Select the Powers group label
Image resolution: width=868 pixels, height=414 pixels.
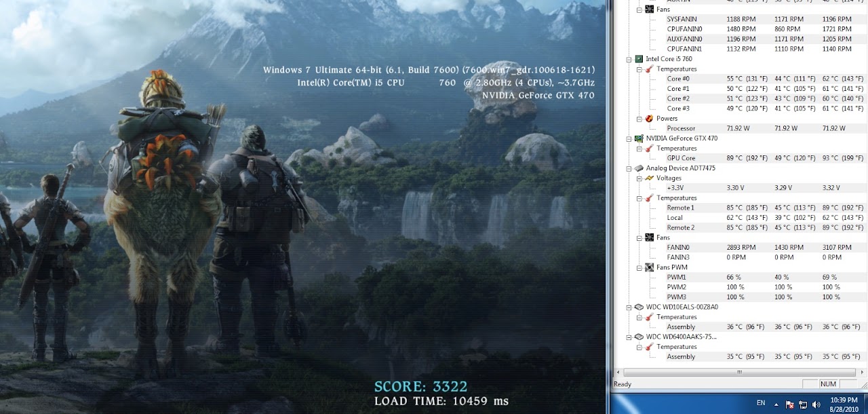coord(667,119)
